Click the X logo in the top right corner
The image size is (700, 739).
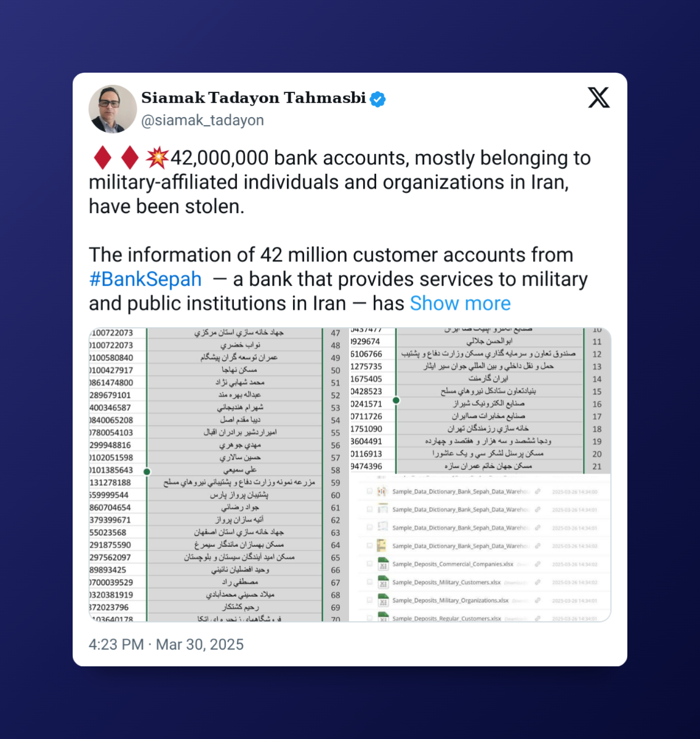(598, 97)
